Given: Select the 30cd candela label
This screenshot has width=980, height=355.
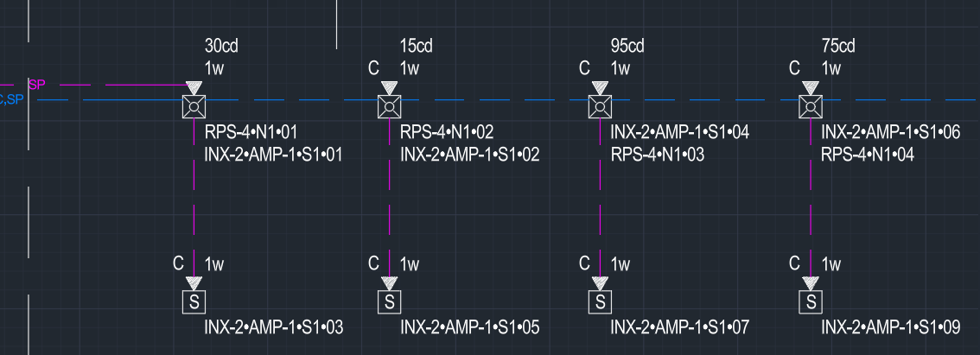Looking at the screenshot, I should [x=222, y=46].
